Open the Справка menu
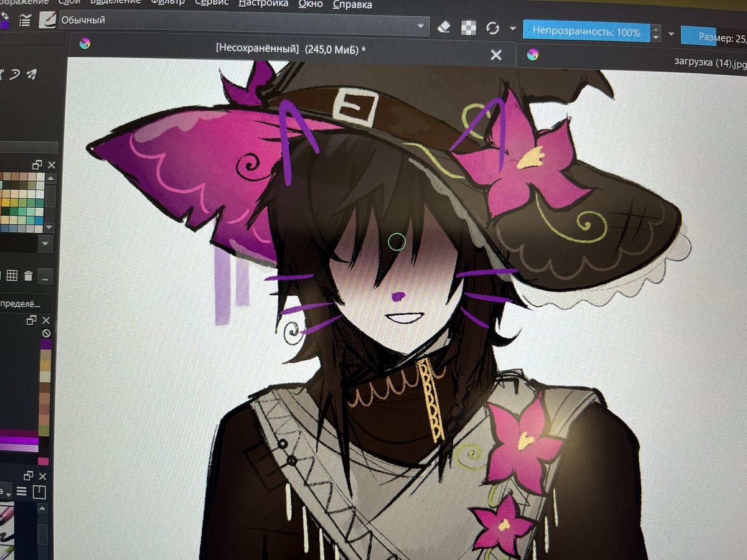 (x=352, y=5)
